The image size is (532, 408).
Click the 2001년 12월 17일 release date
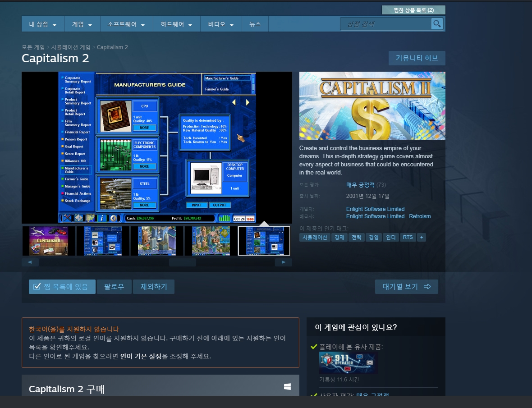coord(368,196)
